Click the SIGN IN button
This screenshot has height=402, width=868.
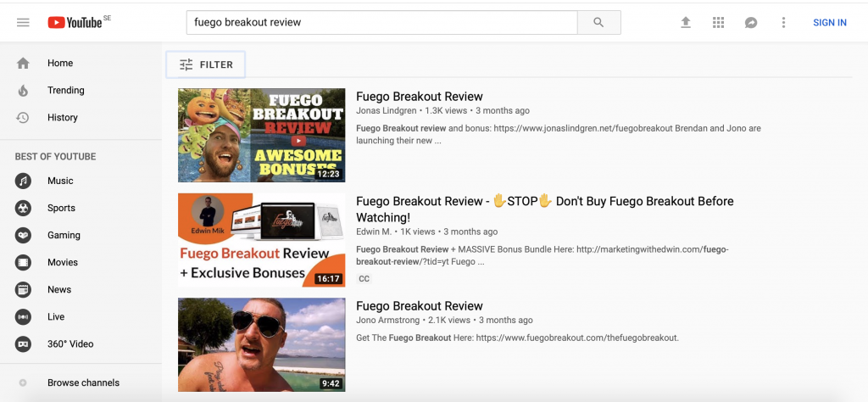point(829,23)
